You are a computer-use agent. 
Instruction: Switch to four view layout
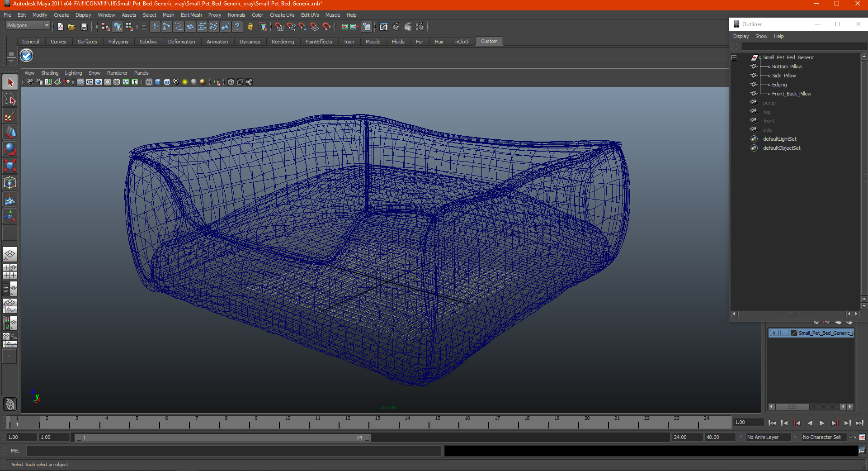pyautogui.click(x=10, y=271)
